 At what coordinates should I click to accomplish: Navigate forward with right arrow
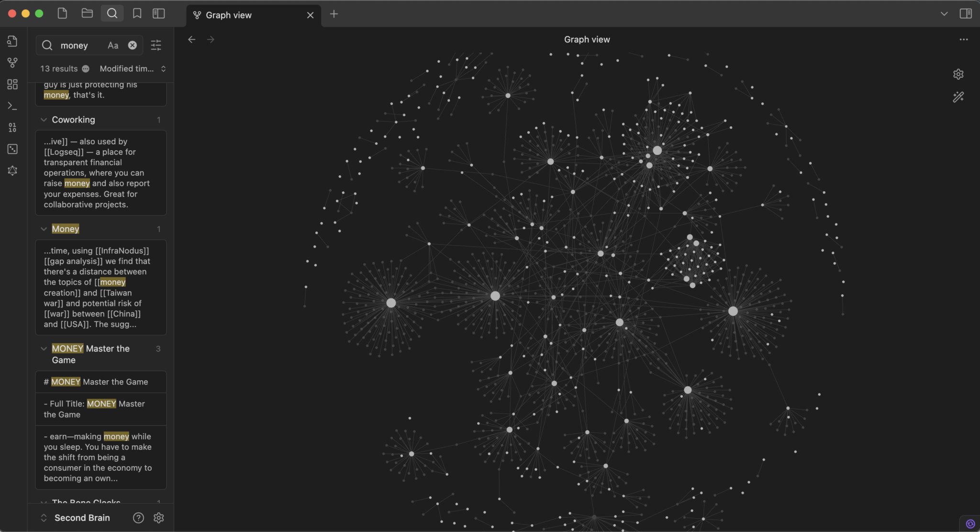click(x=211, y=39)
